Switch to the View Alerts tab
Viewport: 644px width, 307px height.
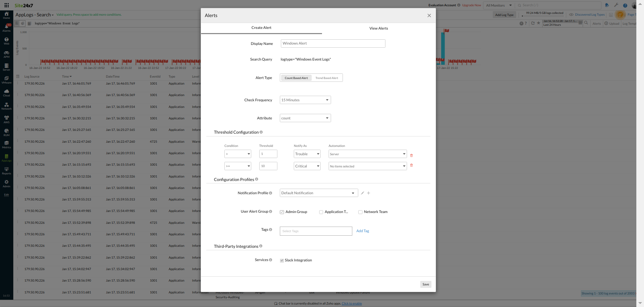[378, 28]
